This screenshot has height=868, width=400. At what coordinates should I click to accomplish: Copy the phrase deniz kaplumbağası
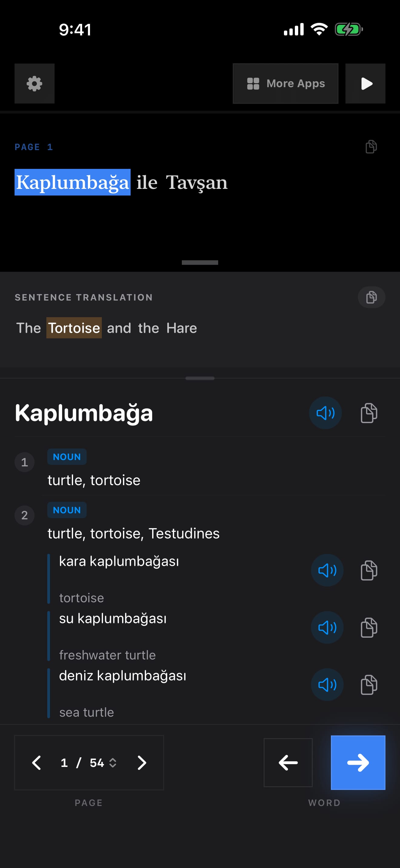point(368,684)
